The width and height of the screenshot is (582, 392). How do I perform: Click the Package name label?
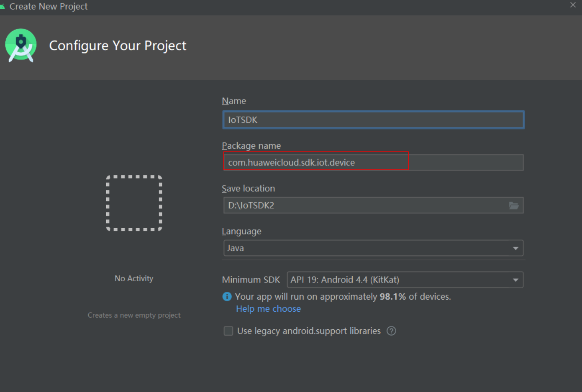coord(251,145)
